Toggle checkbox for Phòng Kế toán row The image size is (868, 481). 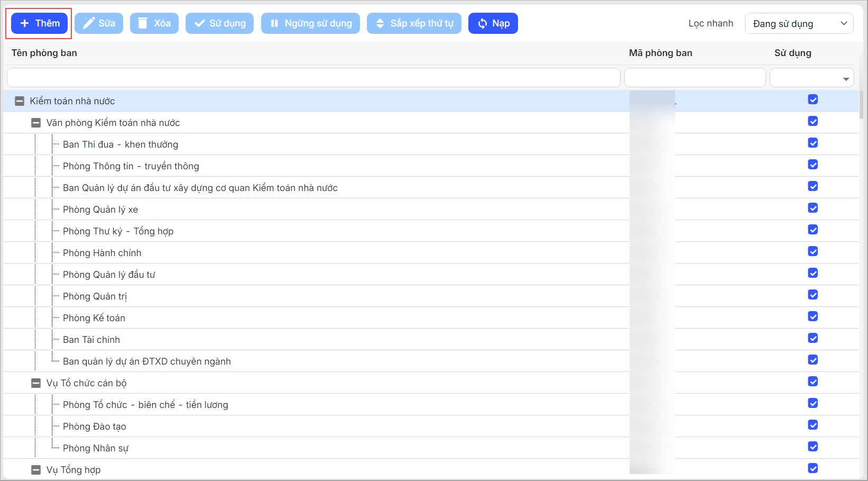click(x=812, y=316)
